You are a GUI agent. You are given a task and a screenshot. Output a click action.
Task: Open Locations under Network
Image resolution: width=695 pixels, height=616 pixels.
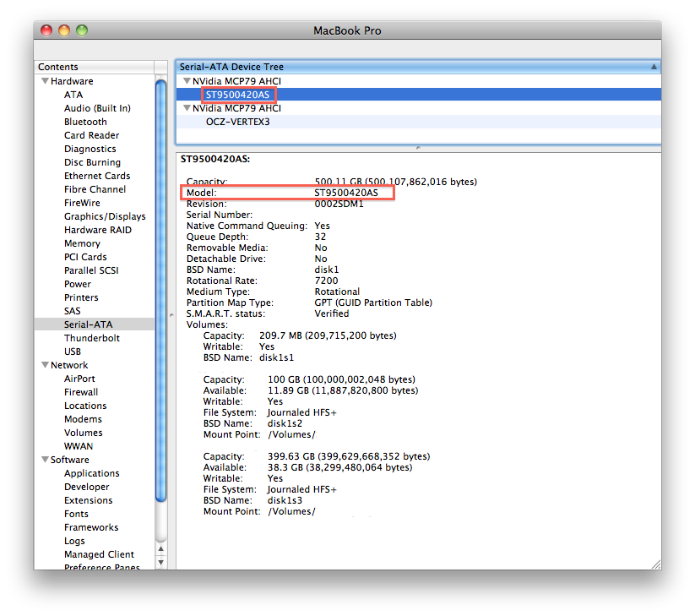coord(85,406)
